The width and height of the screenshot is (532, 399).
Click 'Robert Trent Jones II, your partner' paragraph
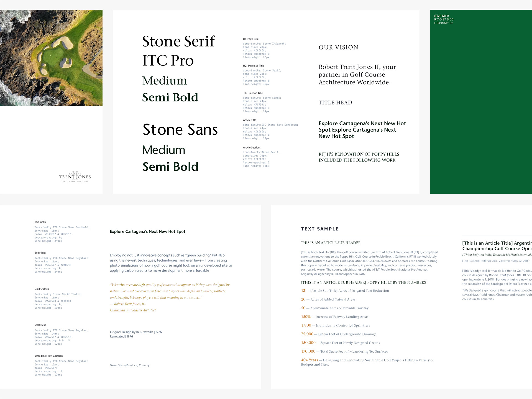[x=357, y=75]
